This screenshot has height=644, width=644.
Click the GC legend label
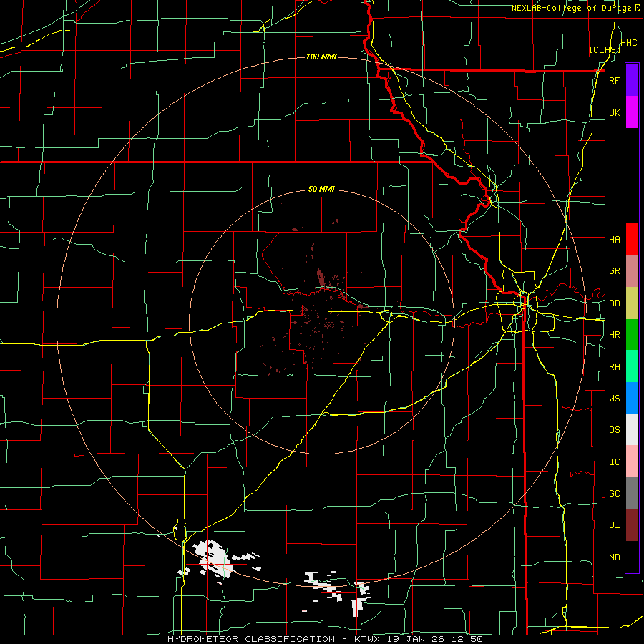(x=614, y=494)
